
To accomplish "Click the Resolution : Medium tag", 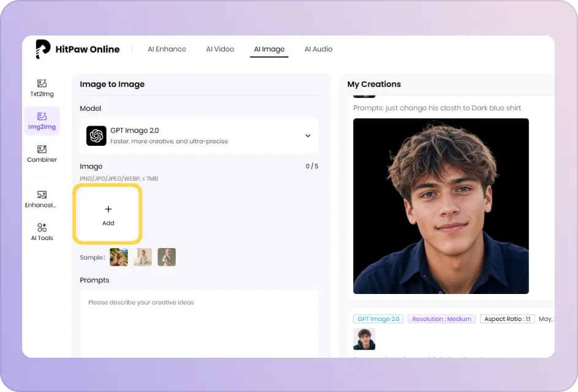I will point(441,318).
